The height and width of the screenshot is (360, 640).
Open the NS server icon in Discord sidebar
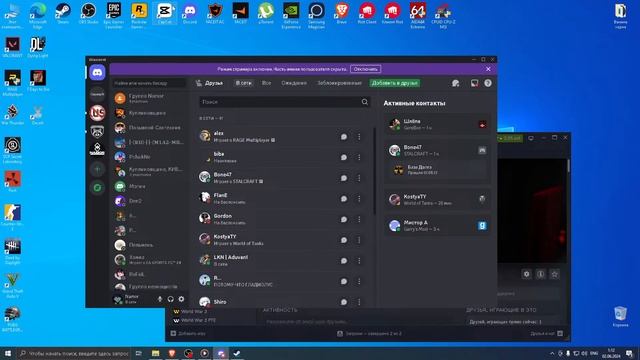click(x=97, y=113)
